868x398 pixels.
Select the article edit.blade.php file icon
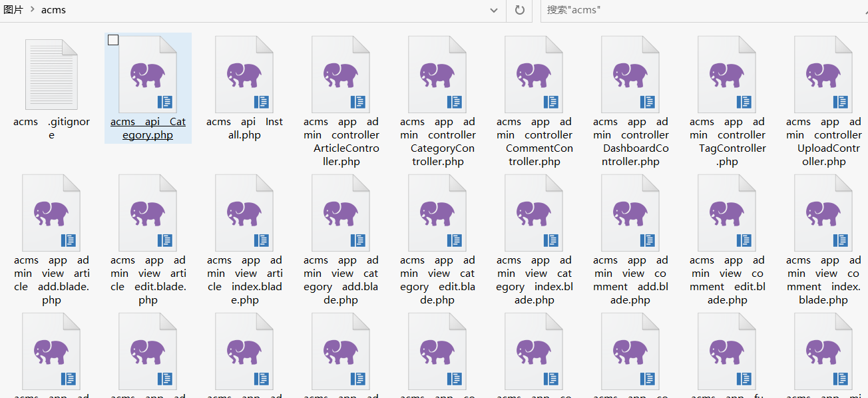click(x=148, y=212)
